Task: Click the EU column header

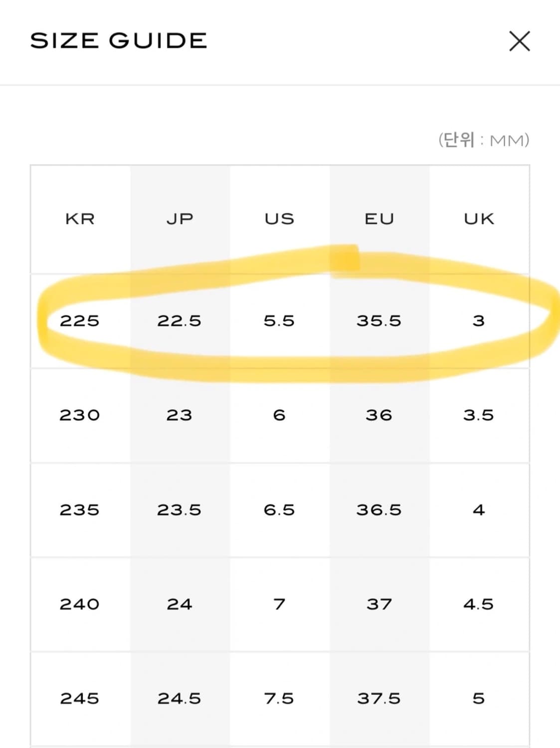Action: [x=379, y=219]
